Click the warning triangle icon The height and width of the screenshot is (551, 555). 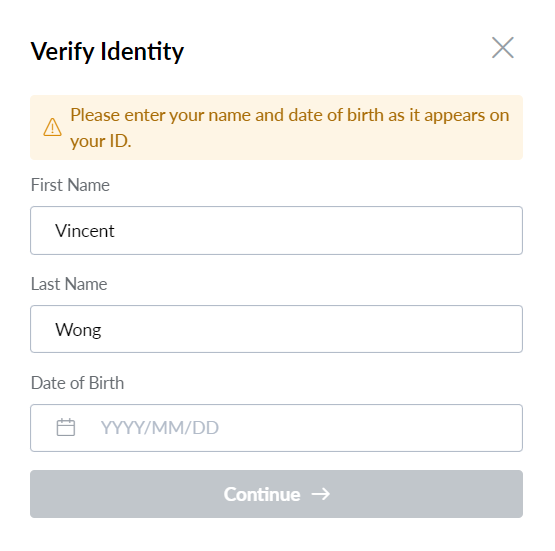click(x=52, y=127)
